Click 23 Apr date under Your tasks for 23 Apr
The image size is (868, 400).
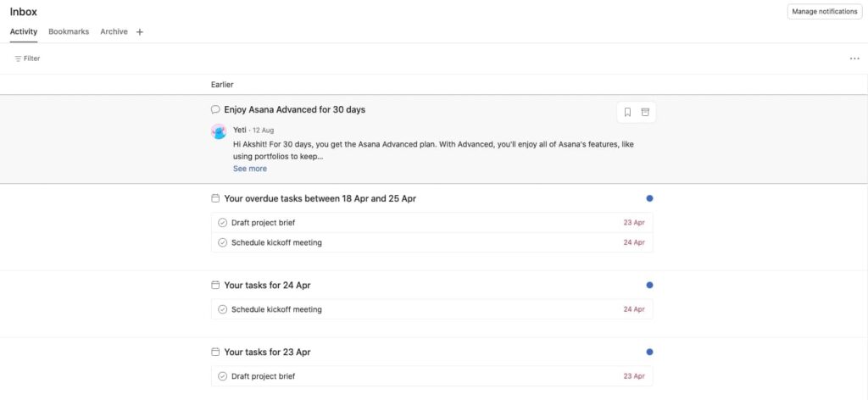click(634, 377)
